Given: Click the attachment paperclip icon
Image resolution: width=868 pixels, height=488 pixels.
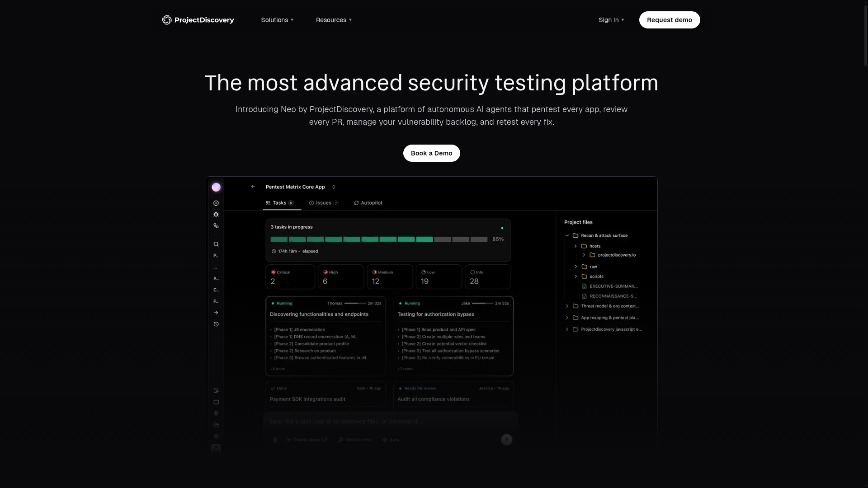Looking at the screenshot, I should [275, 440].
